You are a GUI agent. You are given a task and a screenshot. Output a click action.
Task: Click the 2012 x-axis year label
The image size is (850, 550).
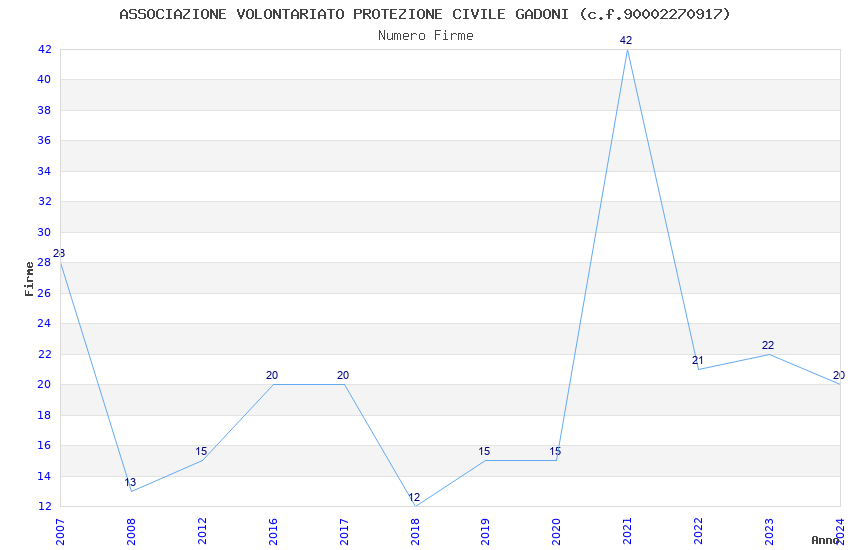click(x=202, y=532)
